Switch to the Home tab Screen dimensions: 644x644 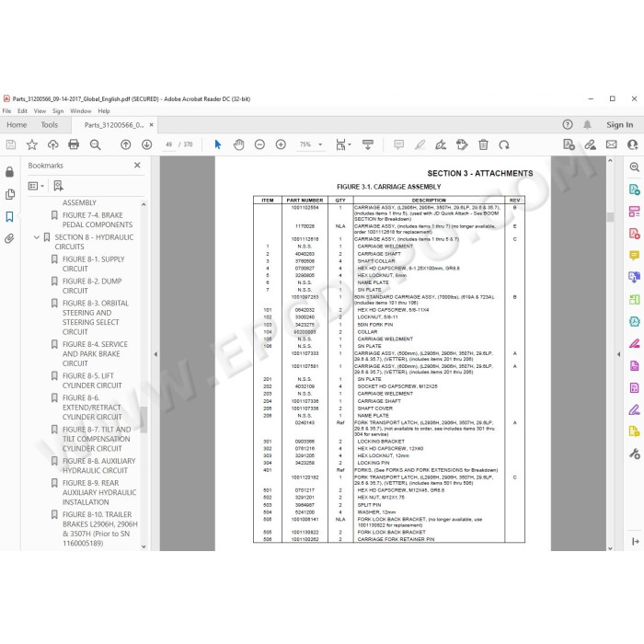tap(17, 124)
